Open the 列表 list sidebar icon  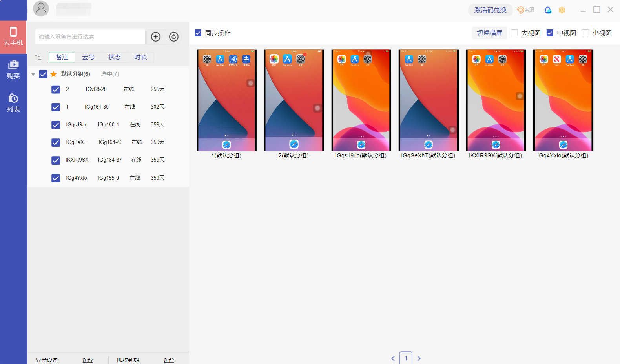(x=13, y=102)
